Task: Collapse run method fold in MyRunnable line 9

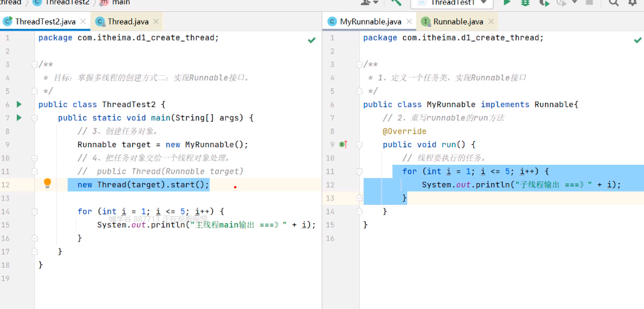Action: coord(360,145)
